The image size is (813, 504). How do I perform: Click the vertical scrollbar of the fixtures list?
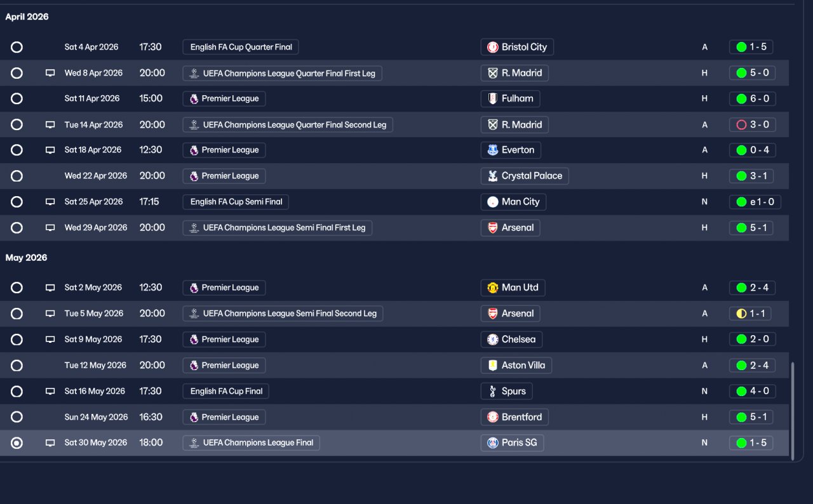click(792, 411)
